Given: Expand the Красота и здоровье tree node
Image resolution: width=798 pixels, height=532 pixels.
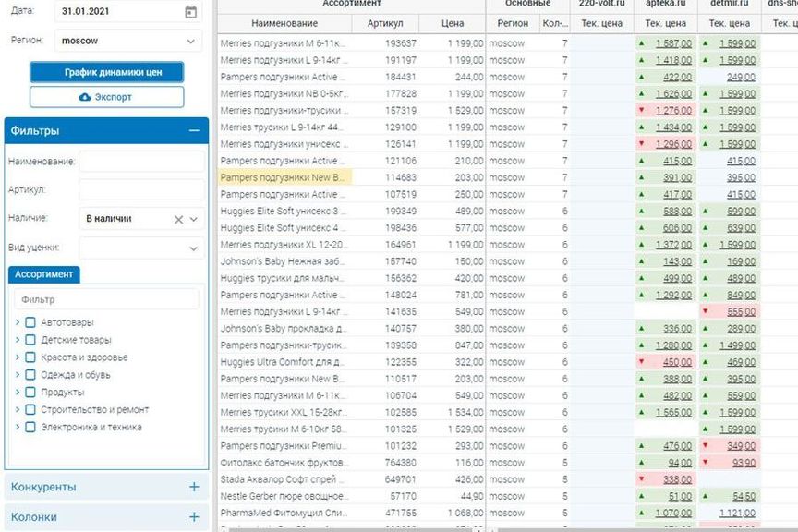Looking at the screenshot, I should [18, 357].
